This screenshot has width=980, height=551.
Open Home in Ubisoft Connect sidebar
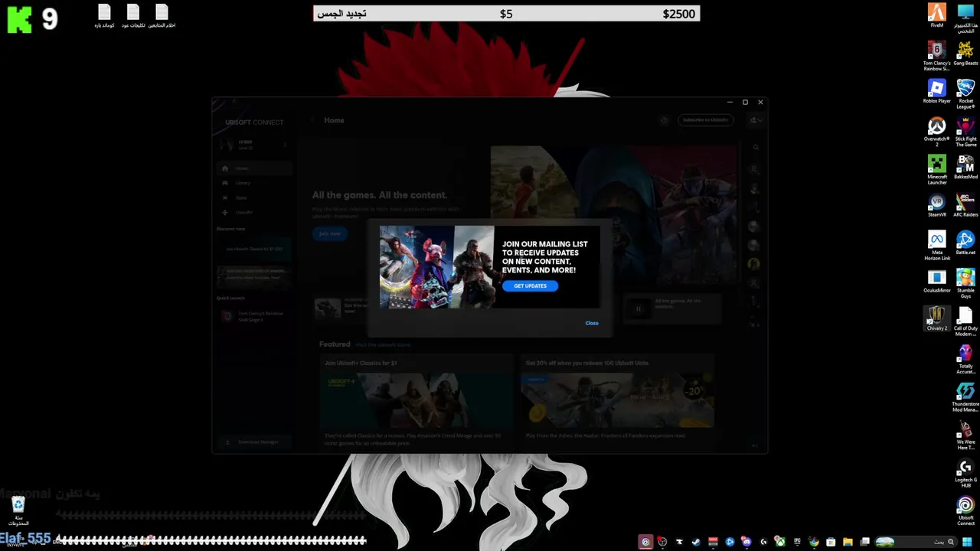[x=254, y=168]
